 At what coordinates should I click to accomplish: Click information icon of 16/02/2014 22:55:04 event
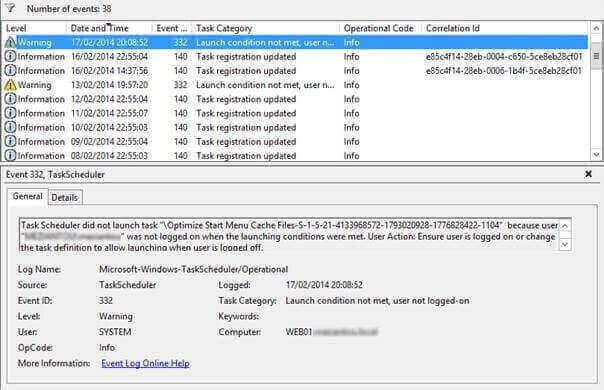10,57
